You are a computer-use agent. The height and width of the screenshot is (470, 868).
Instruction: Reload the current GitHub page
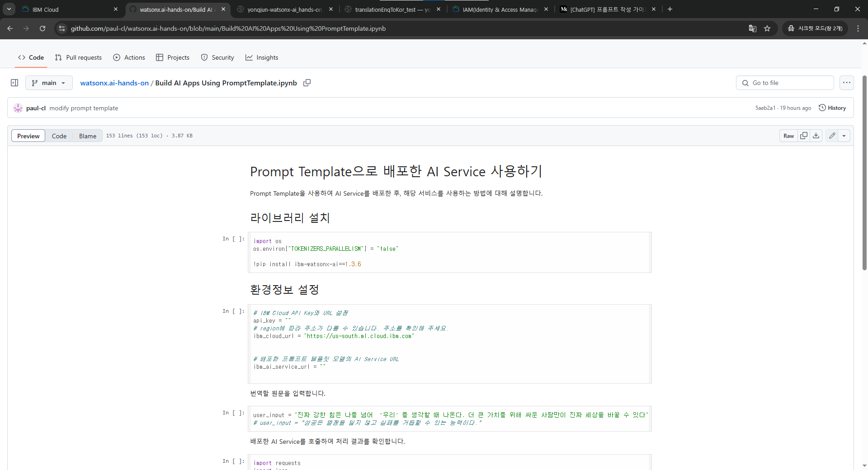click(x=42, y=28)
